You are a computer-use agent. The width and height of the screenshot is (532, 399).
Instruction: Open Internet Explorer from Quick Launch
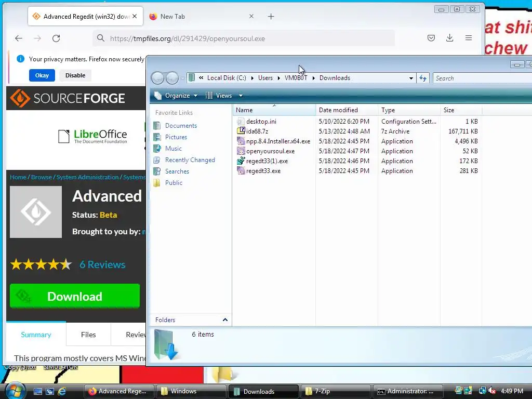(62, 391)
